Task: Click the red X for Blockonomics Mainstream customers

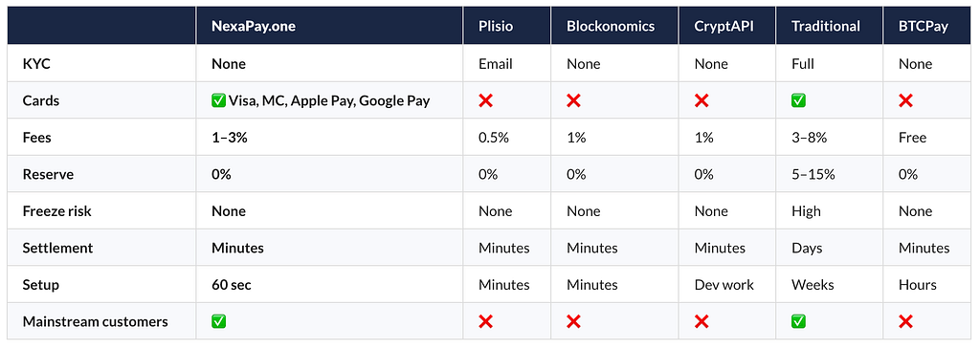Action: point(574,321)
